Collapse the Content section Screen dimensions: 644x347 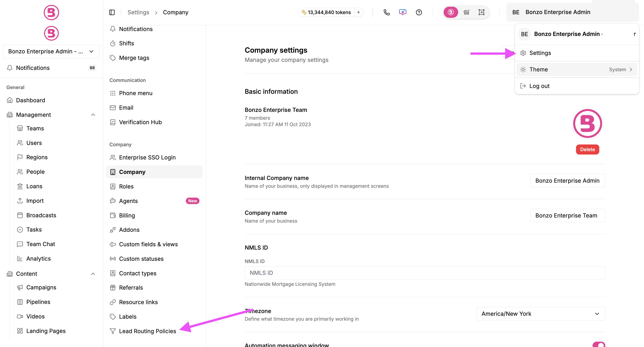(93, 274)
